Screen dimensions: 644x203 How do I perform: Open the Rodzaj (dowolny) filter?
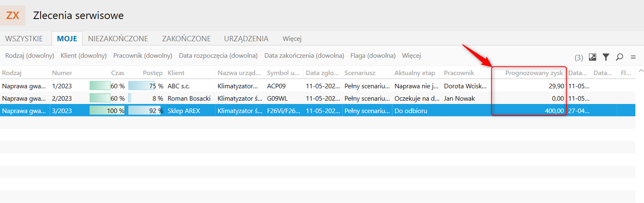(x=30, y=56)
